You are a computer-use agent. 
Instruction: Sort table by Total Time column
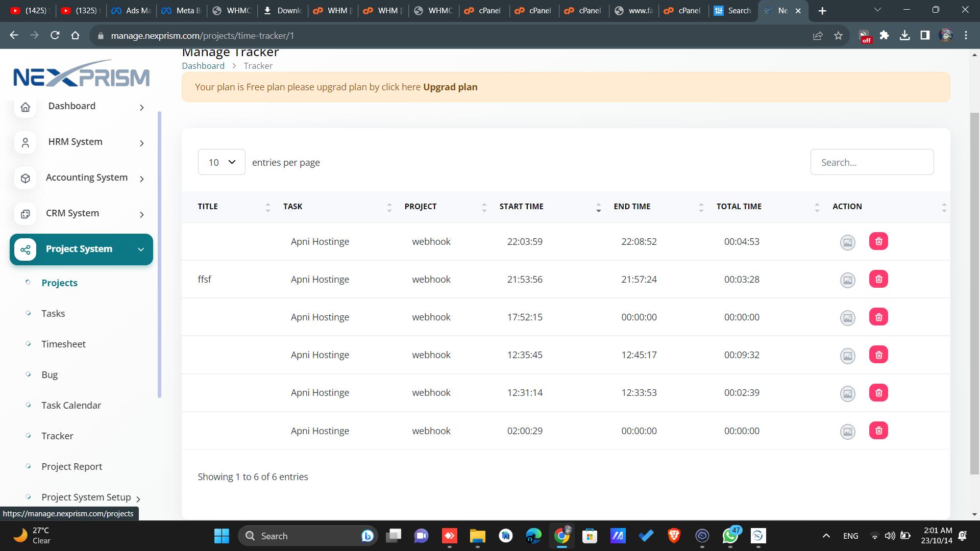[739, 206]
